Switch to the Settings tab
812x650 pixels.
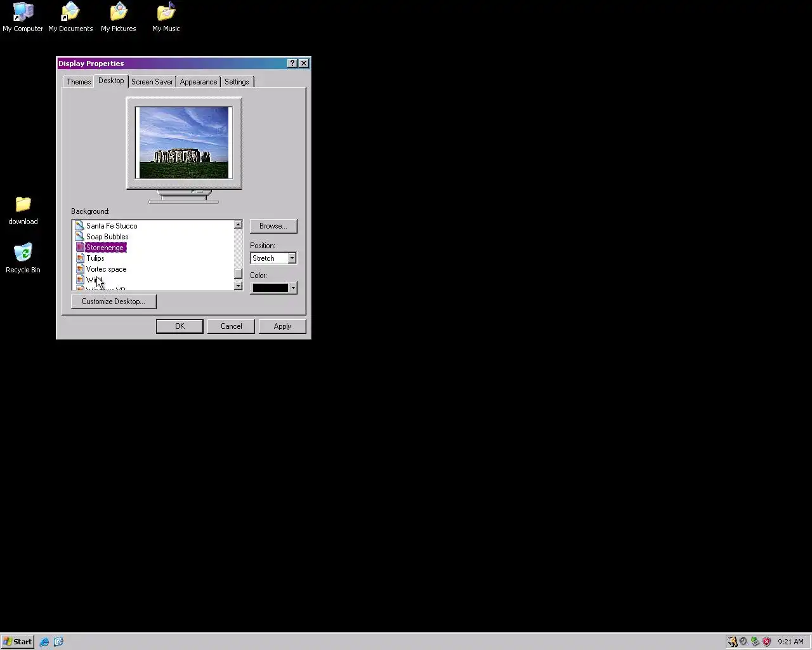coord(237,82)
